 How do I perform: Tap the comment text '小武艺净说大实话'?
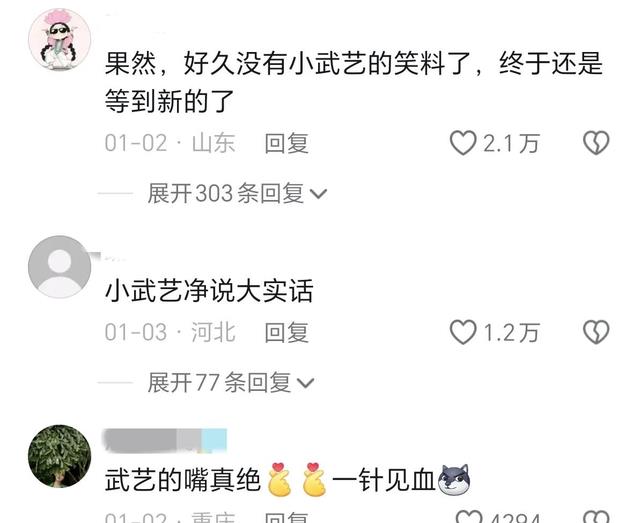pyautogui.click(x=209, y=291)
